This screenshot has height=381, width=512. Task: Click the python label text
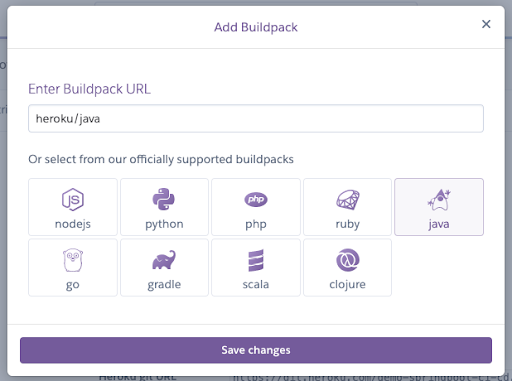click(x=164, y=224)
